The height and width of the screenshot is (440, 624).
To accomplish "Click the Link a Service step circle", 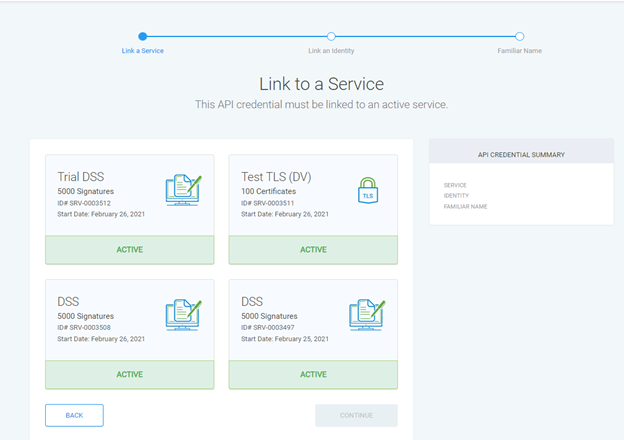I will tap(143, 37).
